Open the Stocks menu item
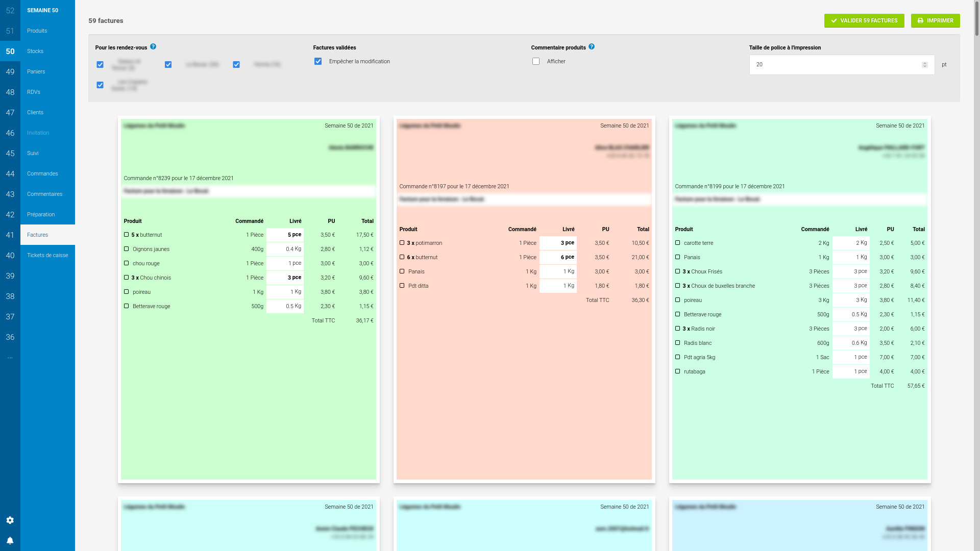The width and height of the screenshot is (980, 551). tap(35, 52)
